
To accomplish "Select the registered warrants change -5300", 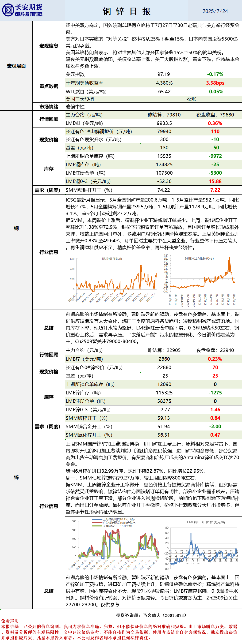I will (215, 173).
